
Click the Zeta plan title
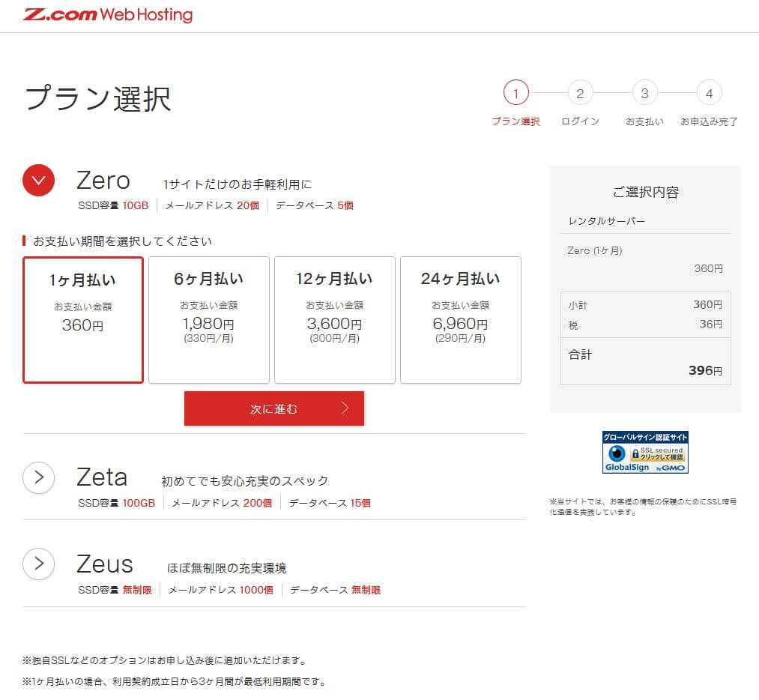coord(102,477)
